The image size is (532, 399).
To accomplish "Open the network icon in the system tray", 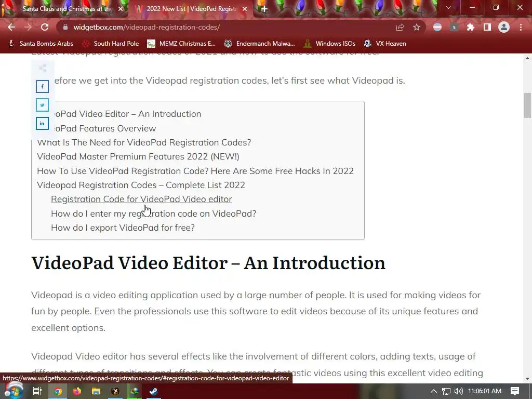I will pos(446,391).
